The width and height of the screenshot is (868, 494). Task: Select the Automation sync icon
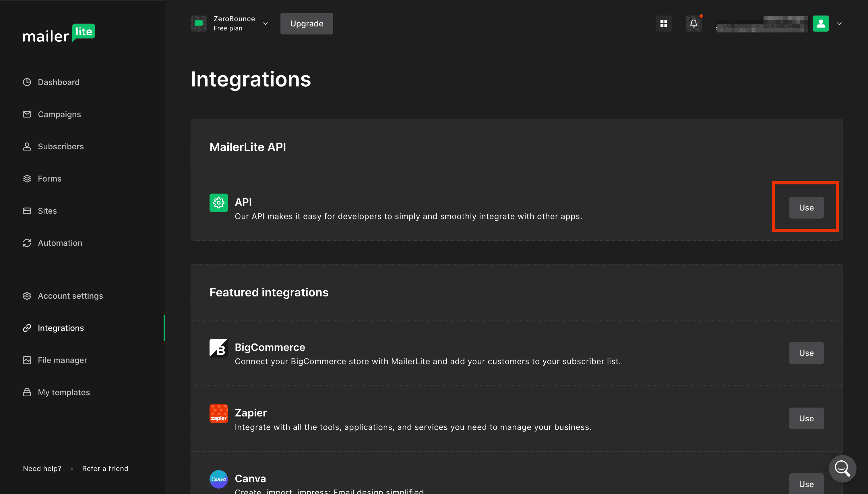click(x=27, y=243)
